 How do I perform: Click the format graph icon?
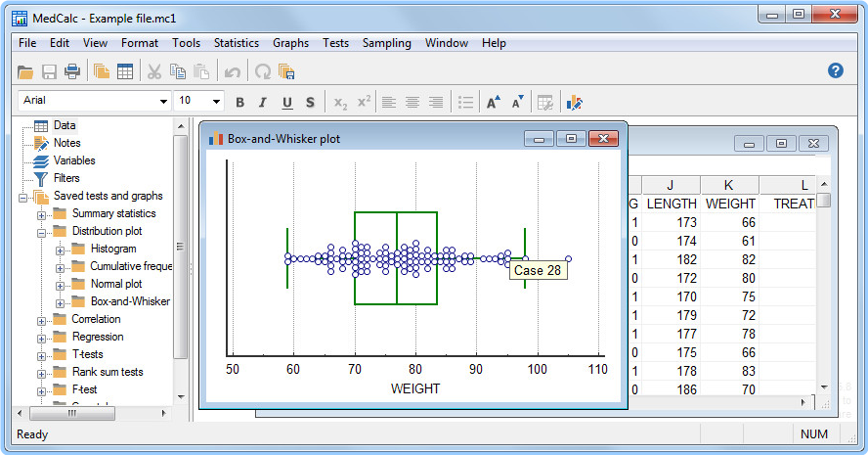(x=574, y=103)
